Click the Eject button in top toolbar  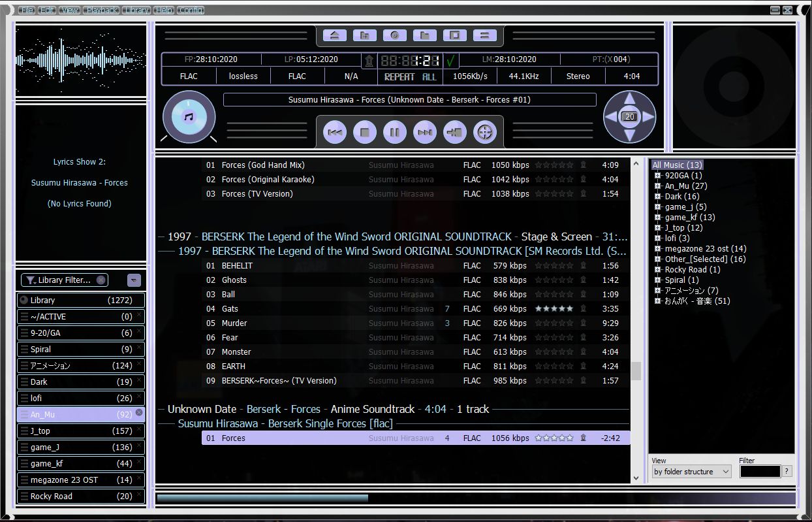click(334, 35)
